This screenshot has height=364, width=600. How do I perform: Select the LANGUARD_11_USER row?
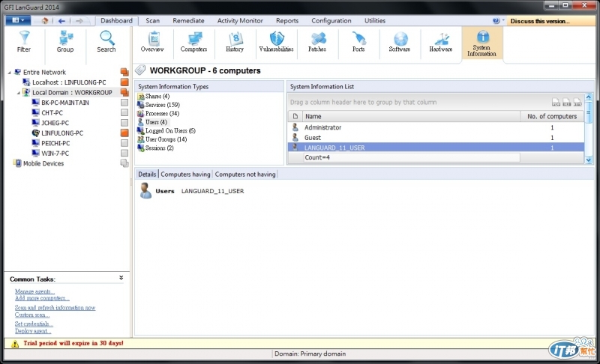pos(436,148)
